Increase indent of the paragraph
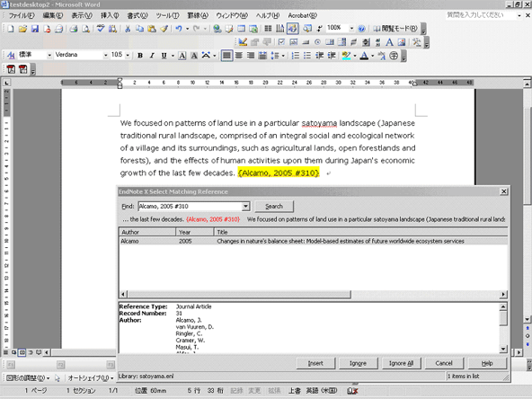Viewport: 532px width, 399px height. 332,56
